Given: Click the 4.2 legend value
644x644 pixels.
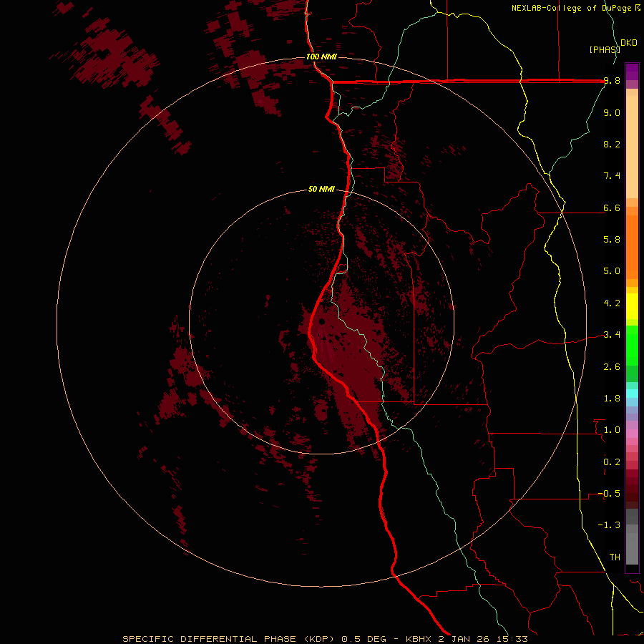Looking at the screenshot, I should pos(612,303).
